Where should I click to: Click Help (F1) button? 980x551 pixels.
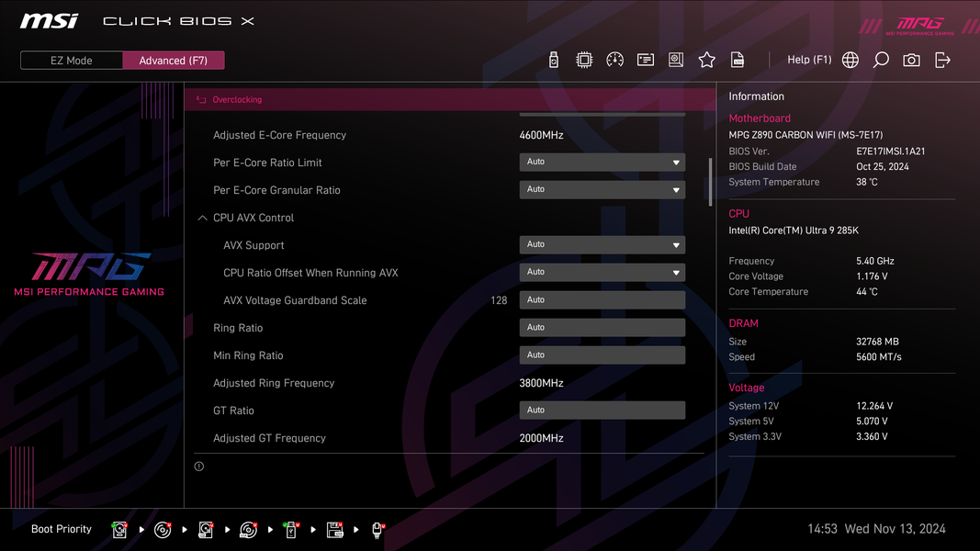809,60
